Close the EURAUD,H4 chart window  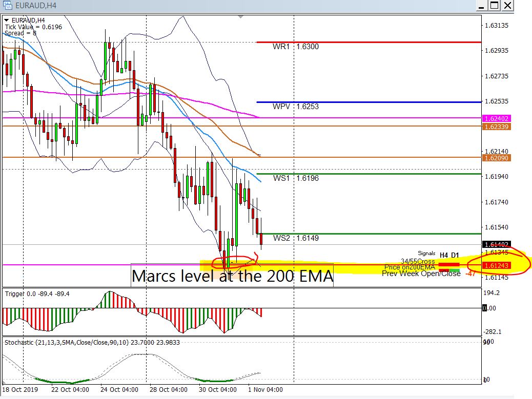pyautogui.click(x=507, y=6)
